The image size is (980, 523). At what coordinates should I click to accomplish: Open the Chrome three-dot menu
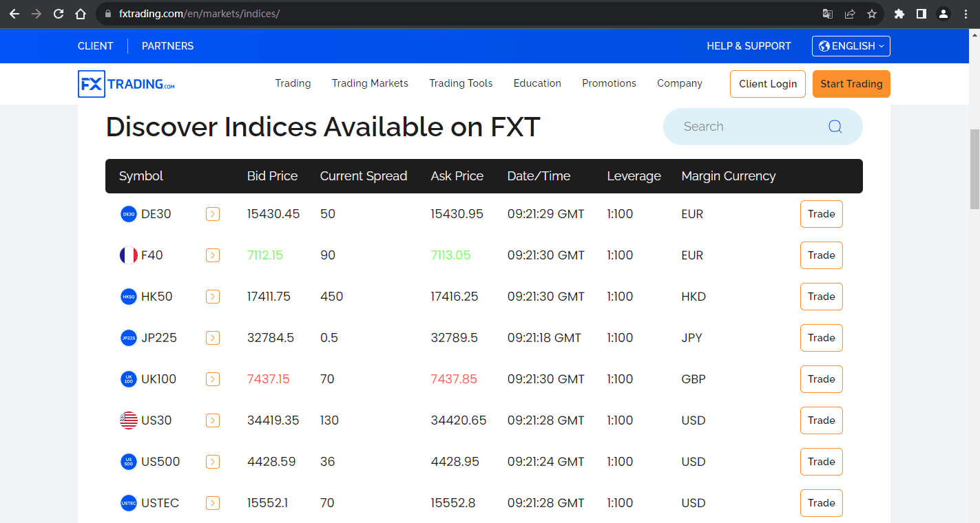click(x=966, y=14)
